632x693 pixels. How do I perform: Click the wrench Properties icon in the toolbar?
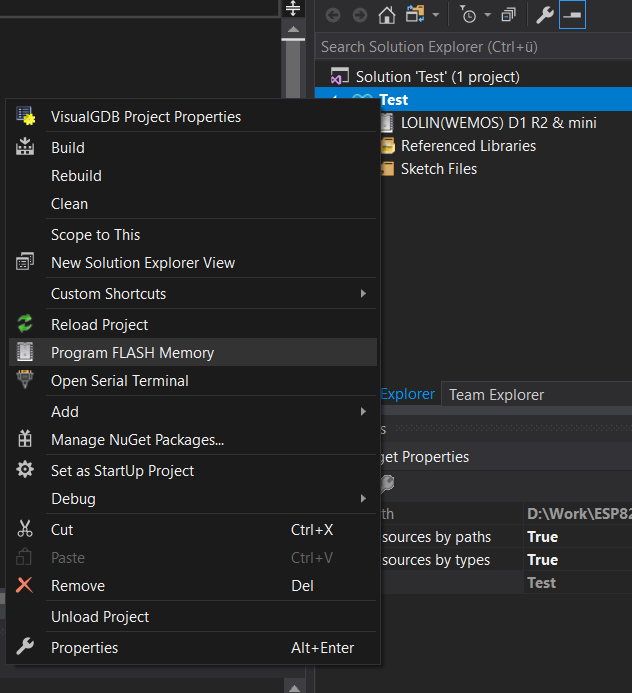point(544,15)
